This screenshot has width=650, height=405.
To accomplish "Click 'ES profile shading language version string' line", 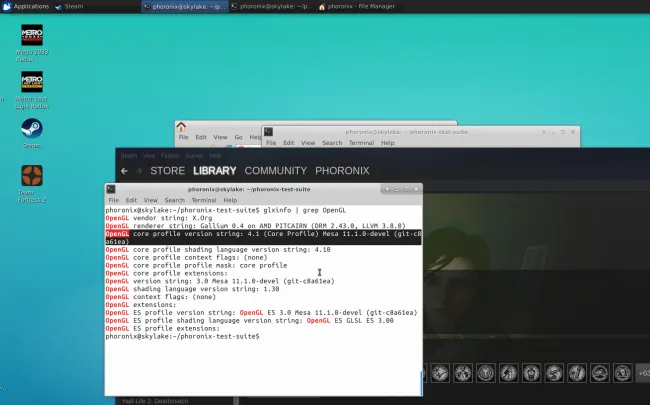I will pyautogui.click(x=250, y=320).
